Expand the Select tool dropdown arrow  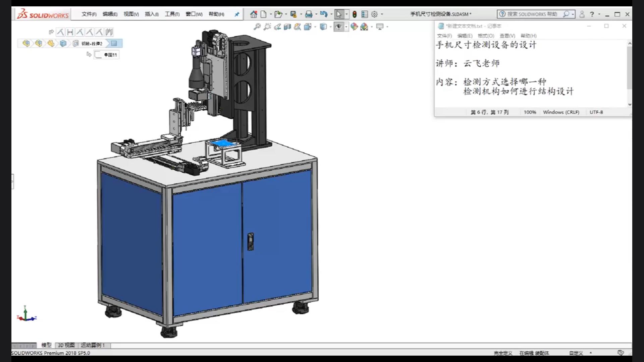(346, 14)
